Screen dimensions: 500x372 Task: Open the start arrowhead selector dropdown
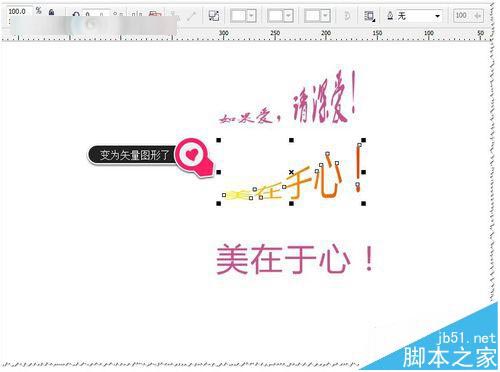click(243, 16)
